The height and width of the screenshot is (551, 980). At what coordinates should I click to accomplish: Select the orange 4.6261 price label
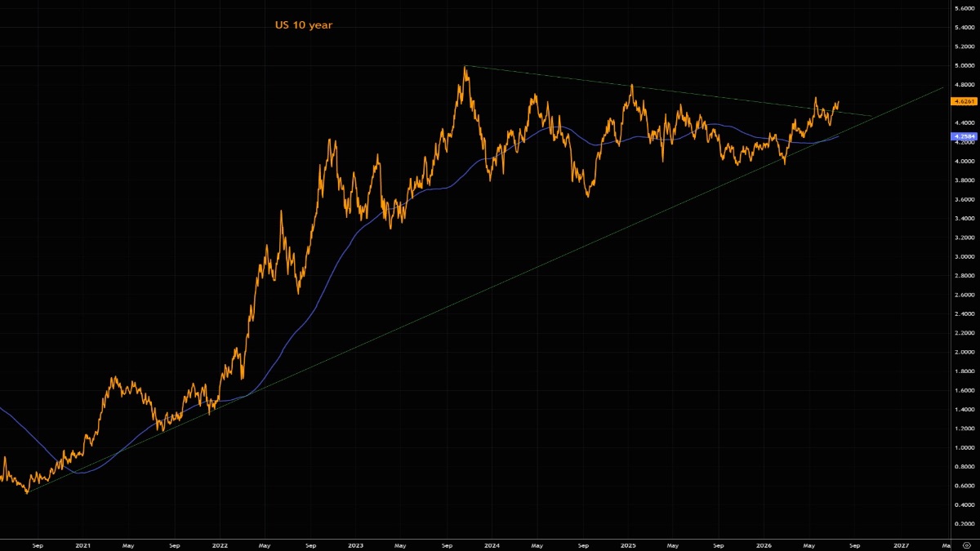click(963, 101)
